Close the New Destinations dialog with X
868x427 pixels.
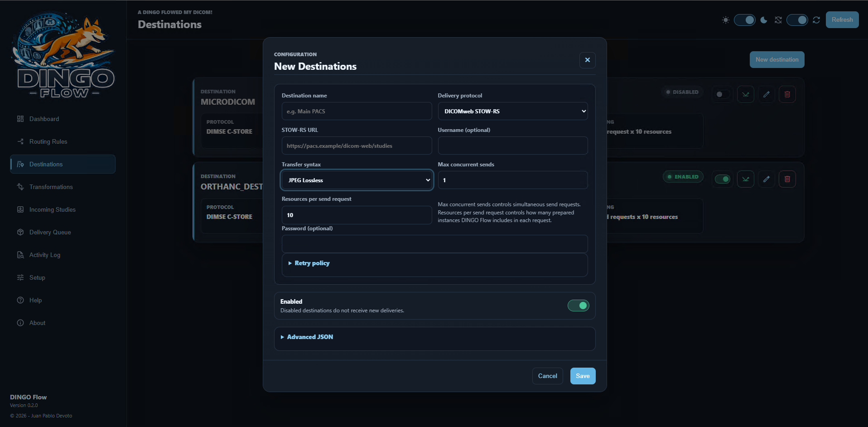(x=588, y=60)
